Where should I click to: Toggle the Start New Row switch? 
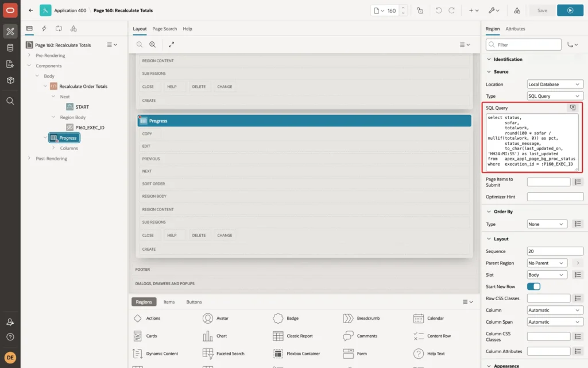pyautogui.click(x=533, y=286)
